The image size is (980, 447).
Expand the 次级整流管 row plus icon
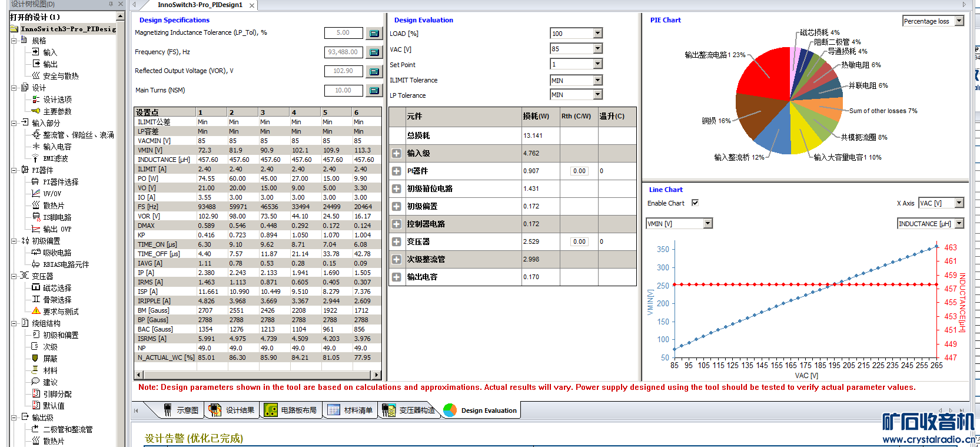click(x=397, y=259)
